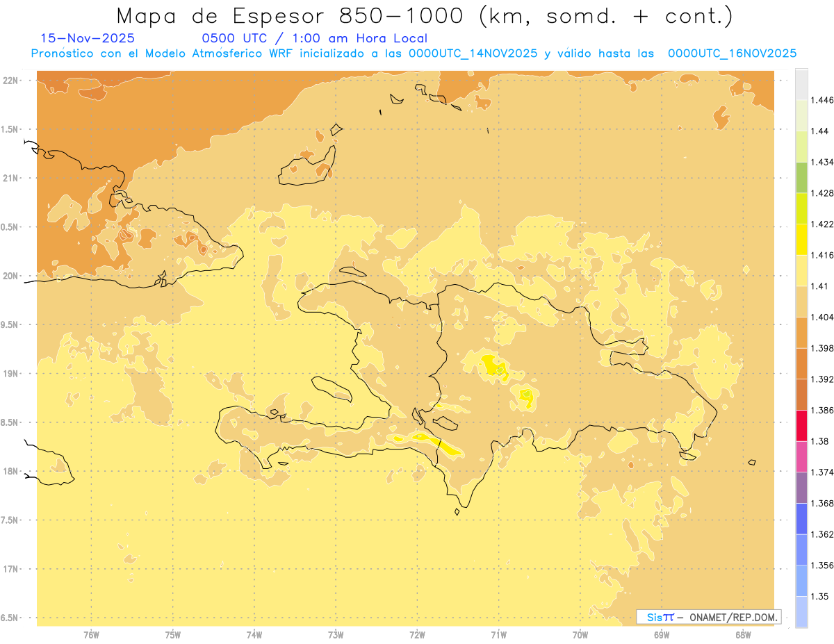Select the lightest blue swatch below 1.35
Screen dimensions: 834x644
pos(801,612)
